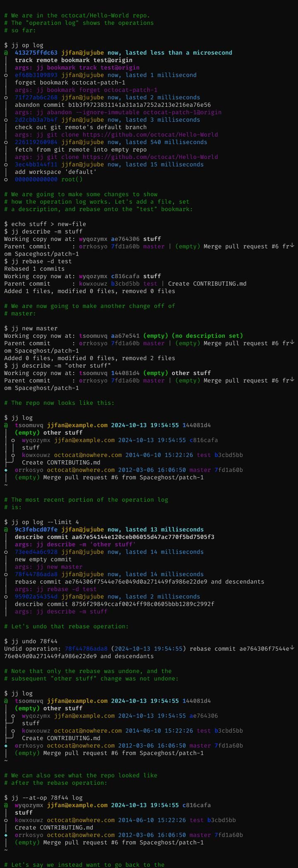Click 'describe commit aa67e54144e…' description
The image size is (298, 868).
(x=114, y=537)
